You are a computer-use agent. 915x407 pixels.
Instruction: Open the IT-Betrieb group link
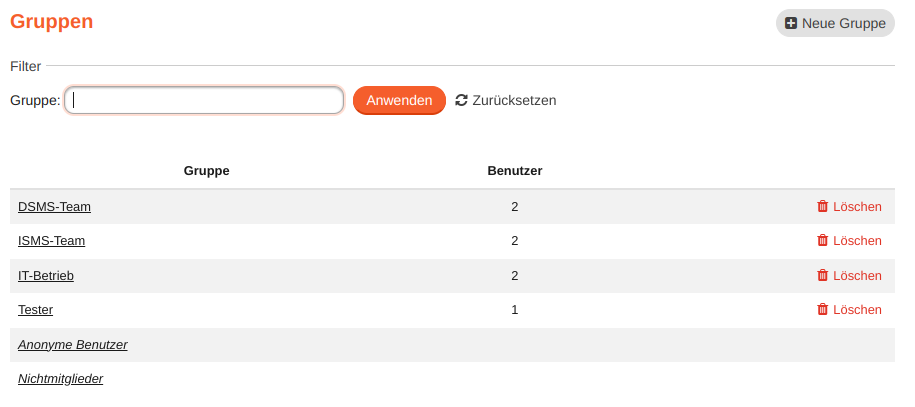[x=46, y=275]
